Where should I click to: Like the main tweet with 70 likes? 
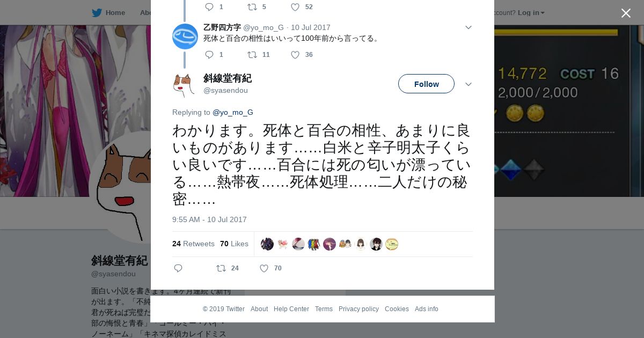tap(264, 268)
